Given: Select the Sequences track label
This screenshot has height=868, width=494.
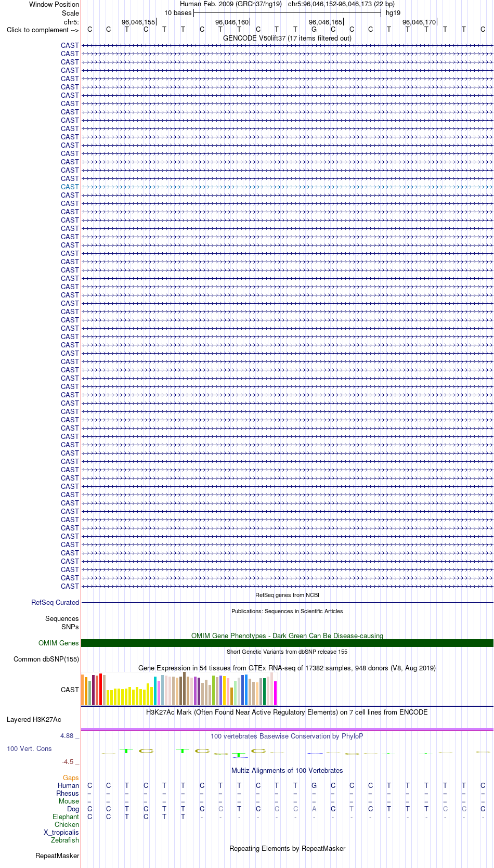Looking at the screenshot, I should [62, 618].
